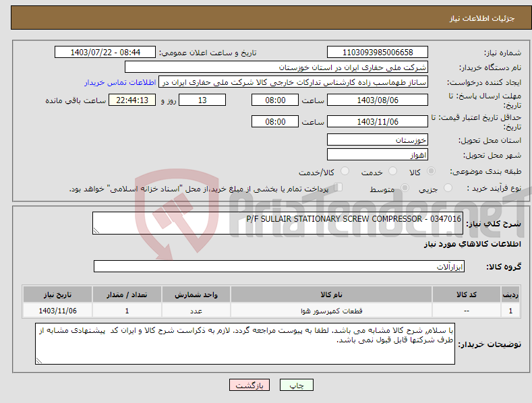Toggle the اسناد خزانه اسلامی payment checkbox

click(x=338, y=187)
